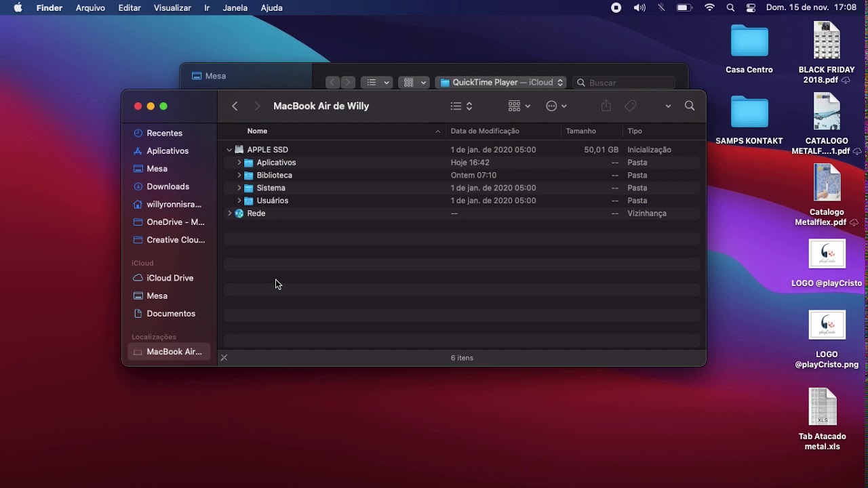The height and width of the screenshot is (488, 868).
Task: Open the Visualizar menu
Action: [x=172, y=7]
